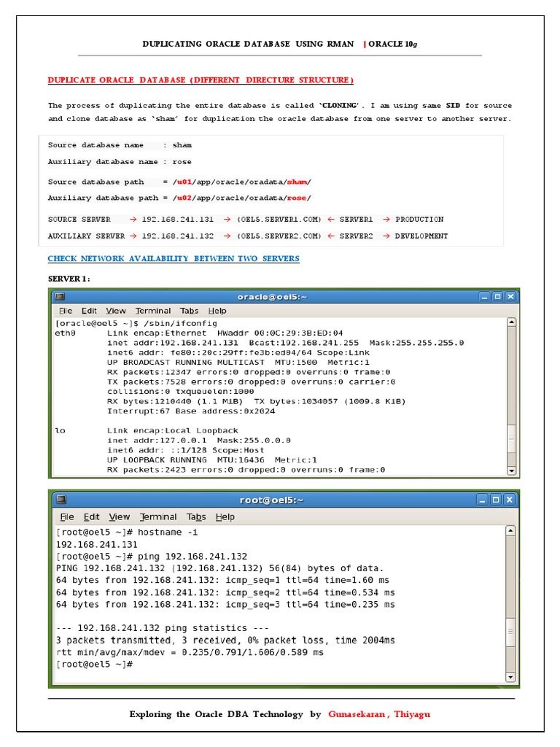Screen dimensions: 560x747
Task: Click AUXILIARY SERVER IP 192.168.241.132 text
Action: click(x=178, y=236)
